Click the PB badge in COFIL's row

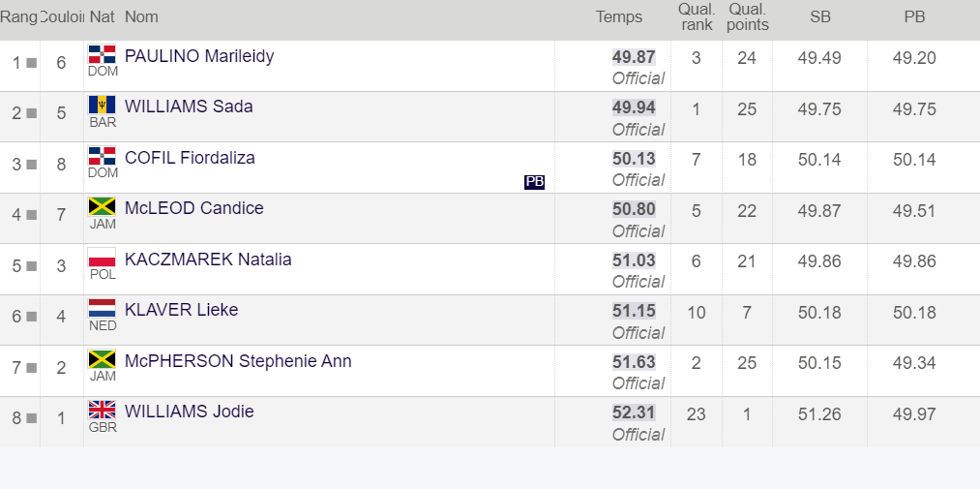(534, 182)
